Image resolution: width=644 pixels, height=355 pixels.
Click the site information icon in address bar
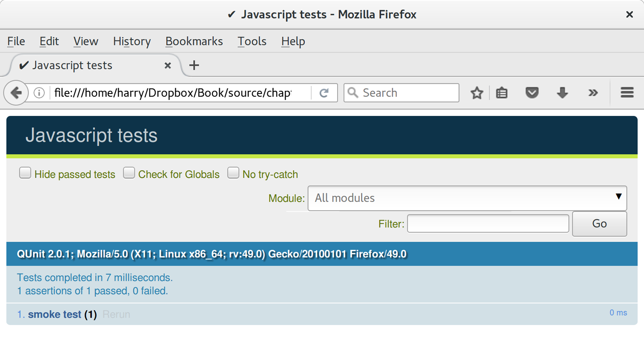pos(39,93)
